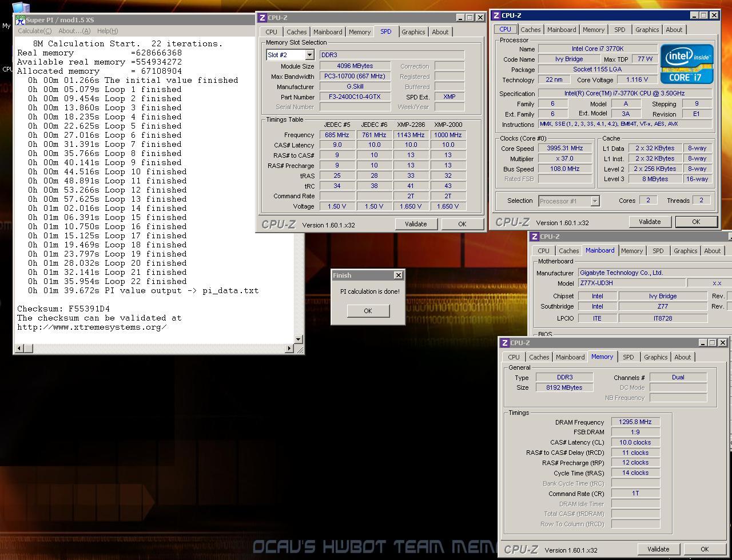The image size is (732, 560).
Task: Click OK in the Memory window
Action: pyautogui.click(x=705, y=549)
